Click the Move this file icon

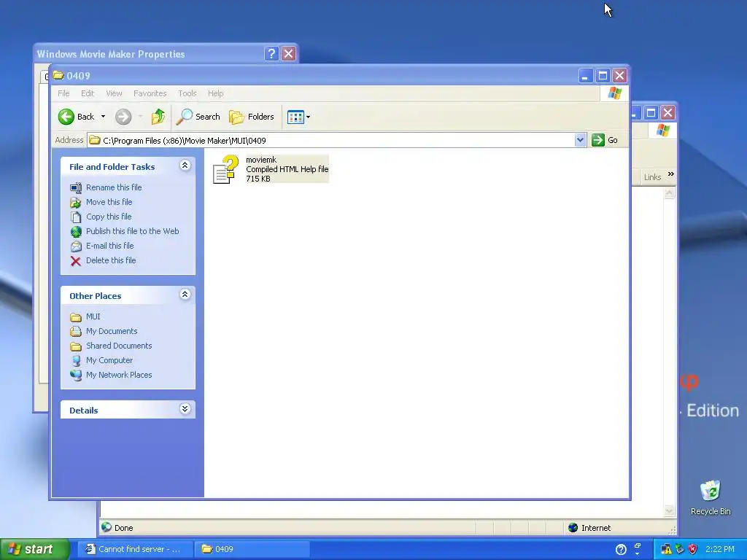point(76,203)
